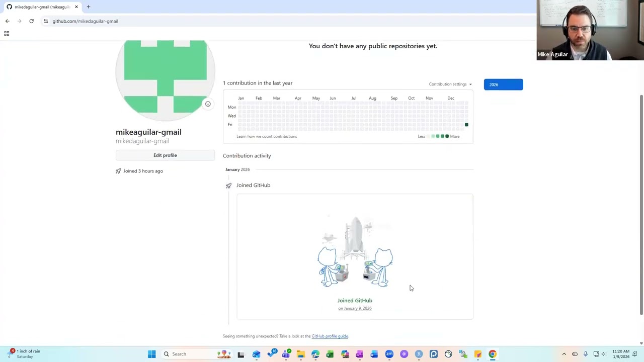
Task: Open the GitHub profile guide link
Action: tap(330, 336)
